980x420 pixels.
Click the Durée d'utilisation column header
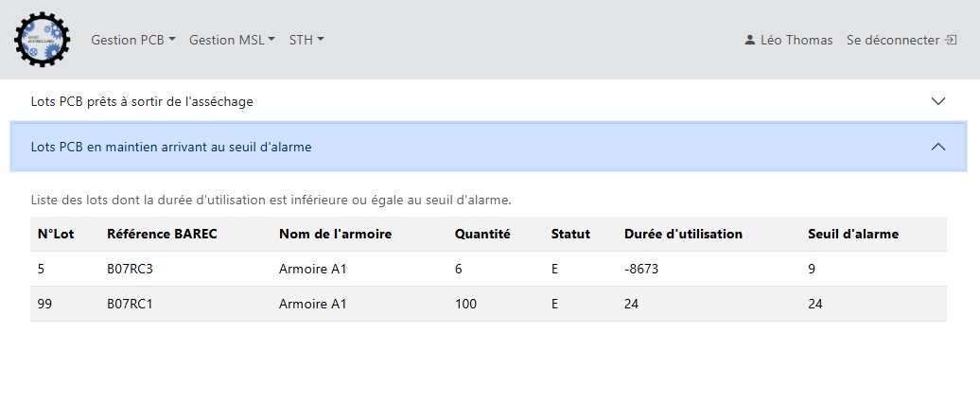[683, 234]
